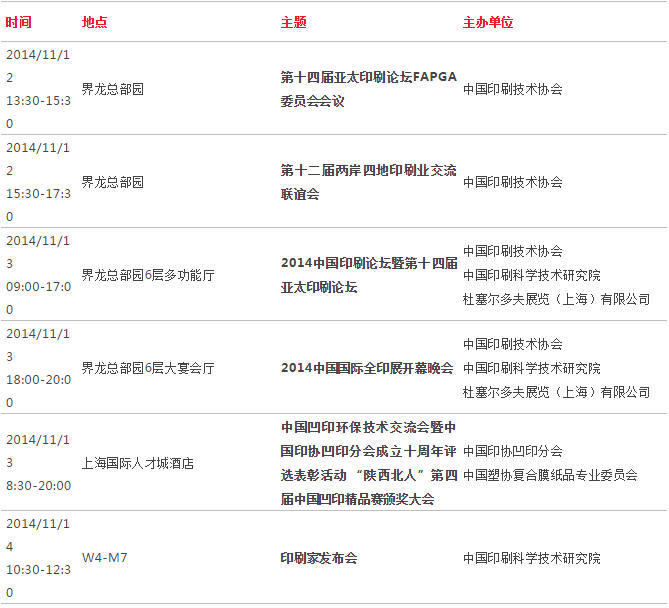Screen dimensions: 669x608
Task: Select the 8:30-20:00 time cell
Action: (x=38, y=463)
